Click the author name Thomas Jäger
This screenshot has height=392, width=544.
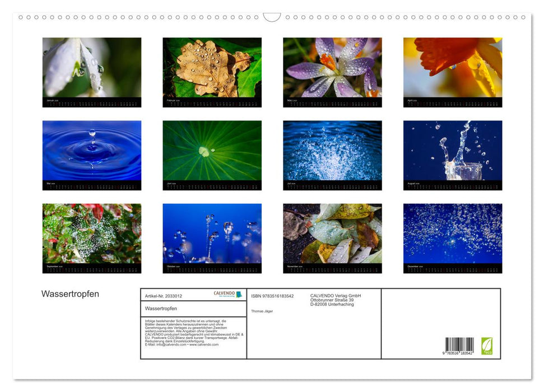point(263,311)
